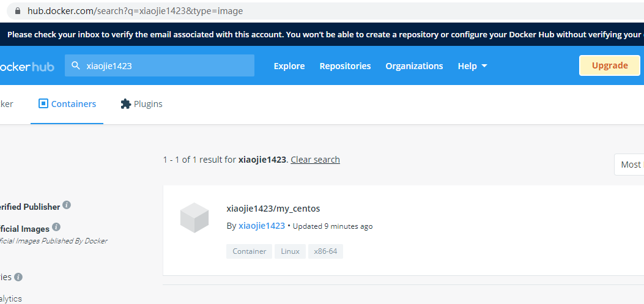
Task: Click the Clear search link
Action: pos(315,160)
